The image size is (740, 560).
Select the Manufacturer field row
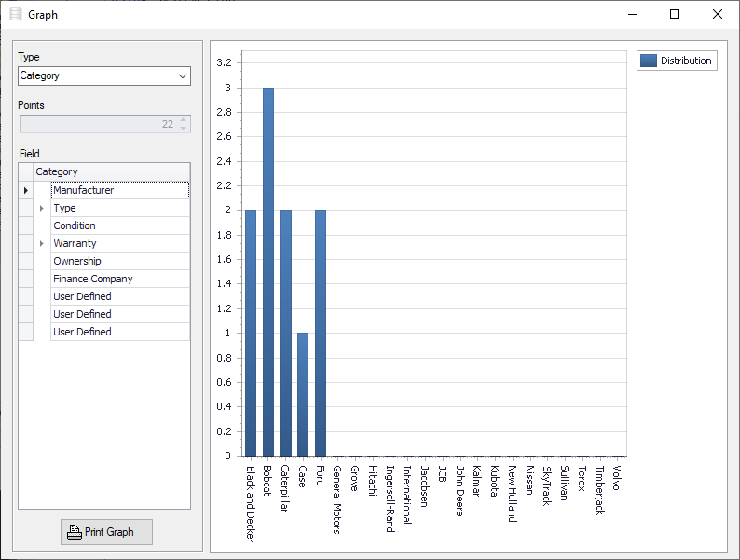[120, 190]
